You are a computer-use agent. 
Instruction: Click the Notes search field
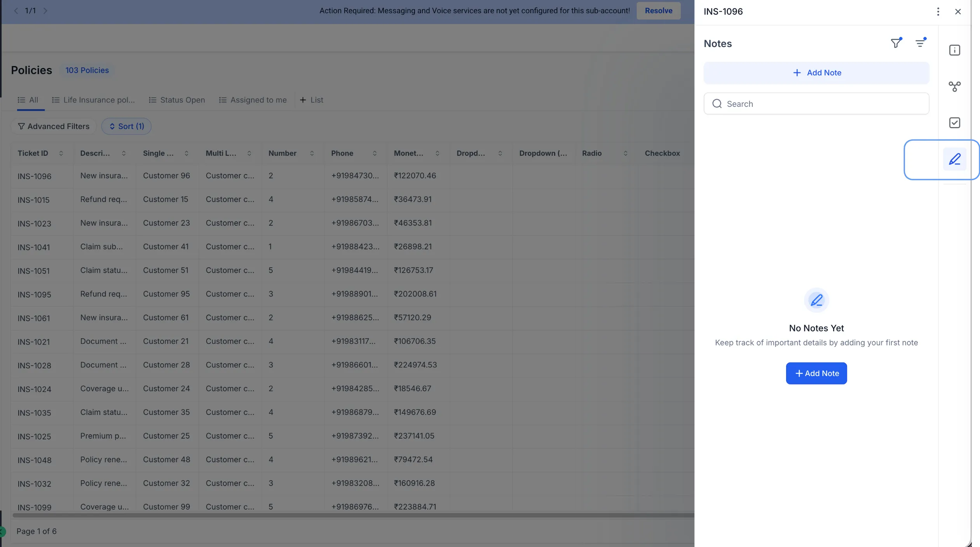(816, 104)
